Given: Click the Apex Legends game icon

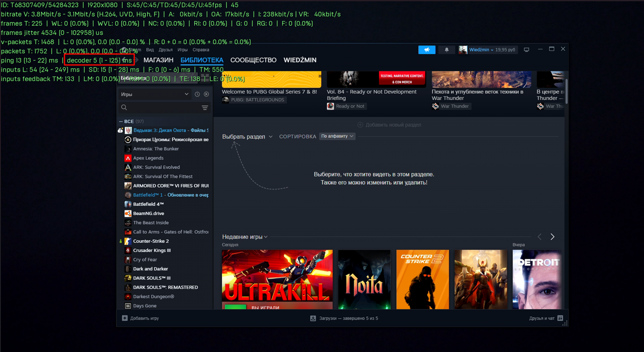Looking at the screenshot, I should 128,158.
